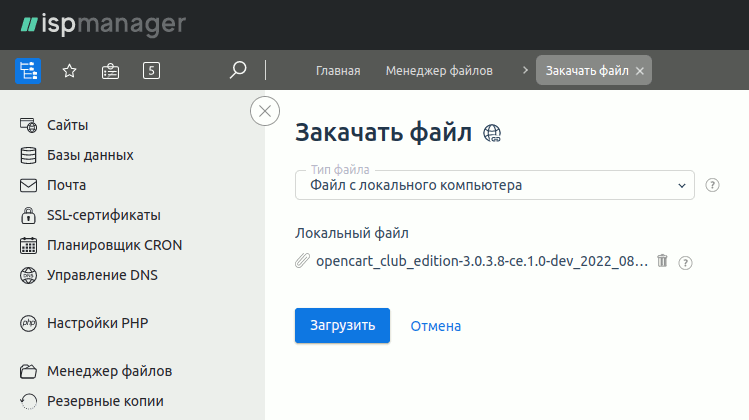Open search with the magnifier icon
This screenshot has height=420, width=749.
237,70
